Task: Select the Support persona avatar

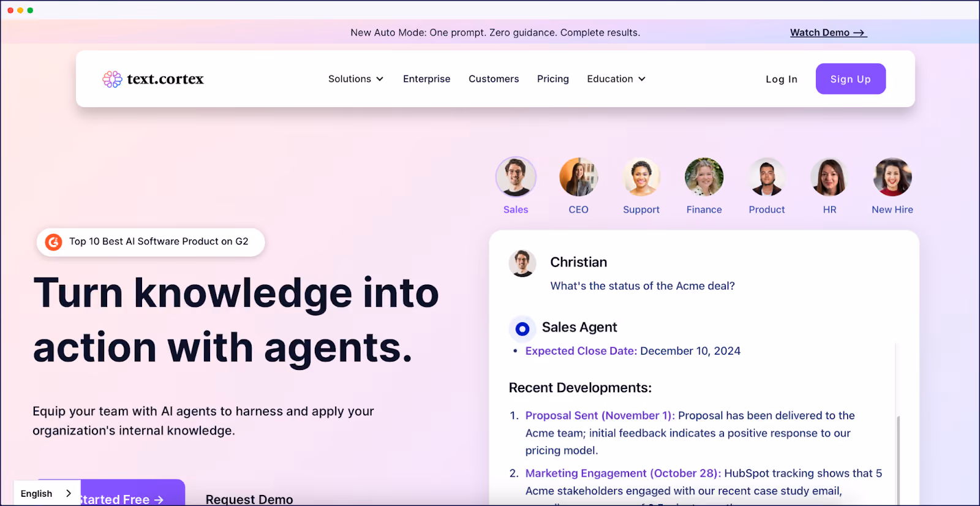Action: 641,177
